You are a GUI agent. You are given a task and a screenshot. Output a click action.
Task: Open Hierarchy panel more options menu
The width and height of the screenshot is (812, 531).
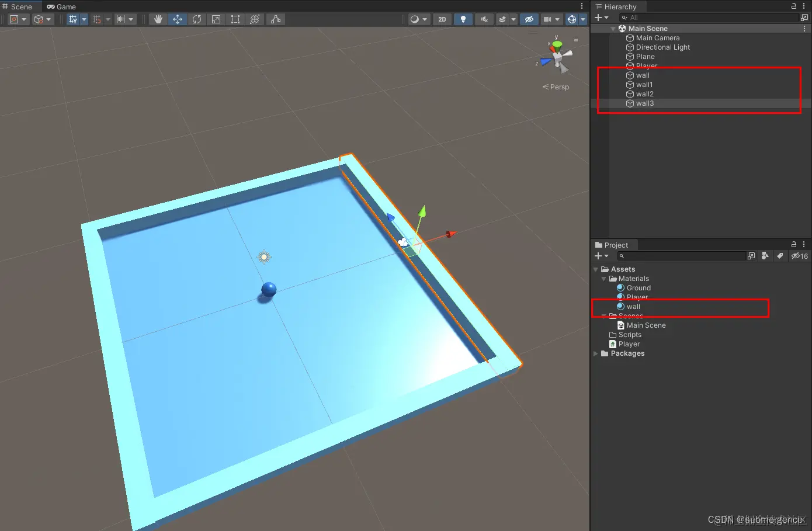pyautogui.click(x=804, y=6)
